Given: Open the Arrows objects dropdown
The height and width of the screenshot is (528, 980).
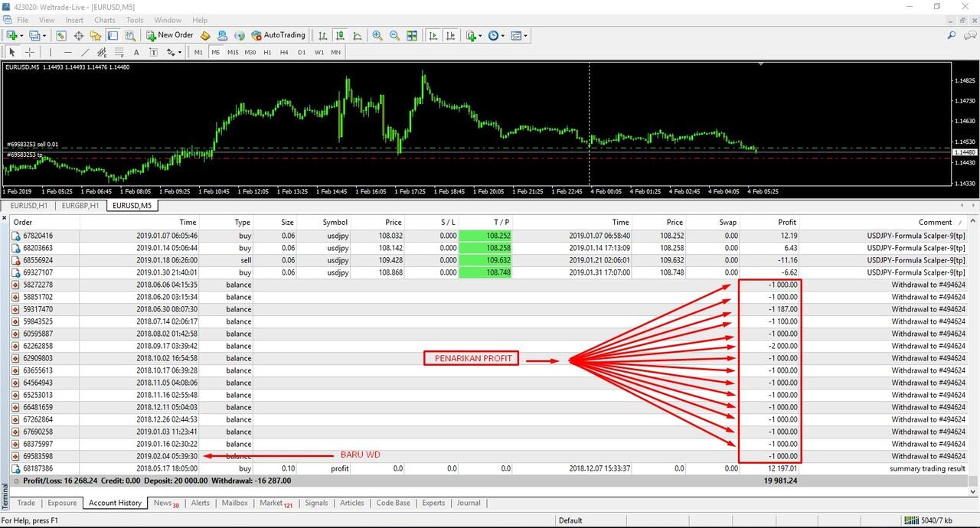Looking at the screenshot, I should click(x=174, y=52).
